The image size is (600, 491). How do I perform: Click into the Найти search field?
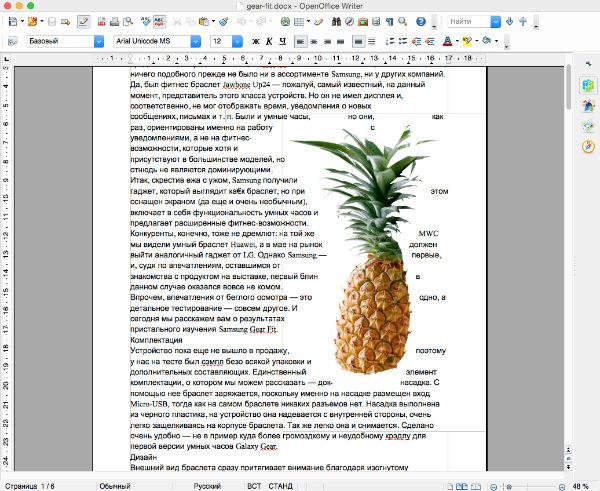(469, 21)
